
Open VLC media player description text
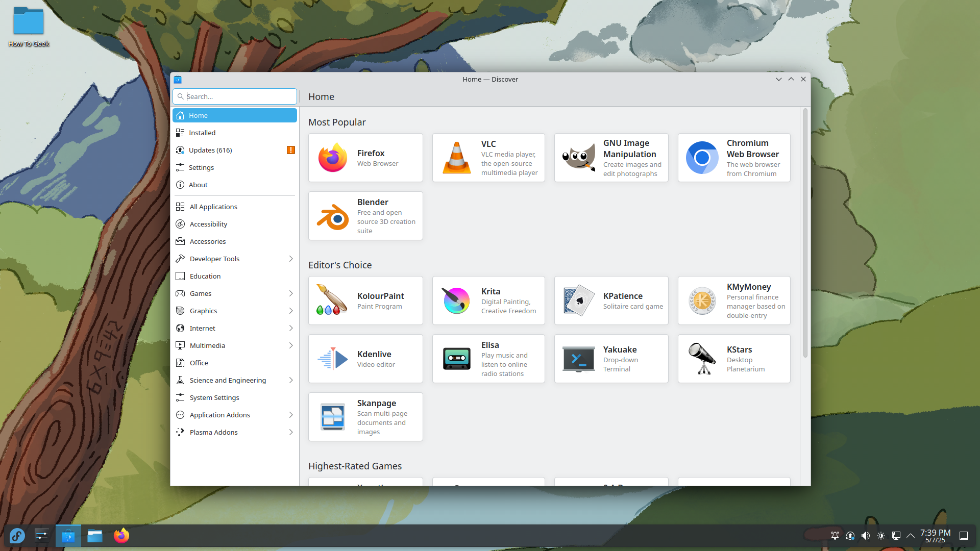tap(509, 163)
